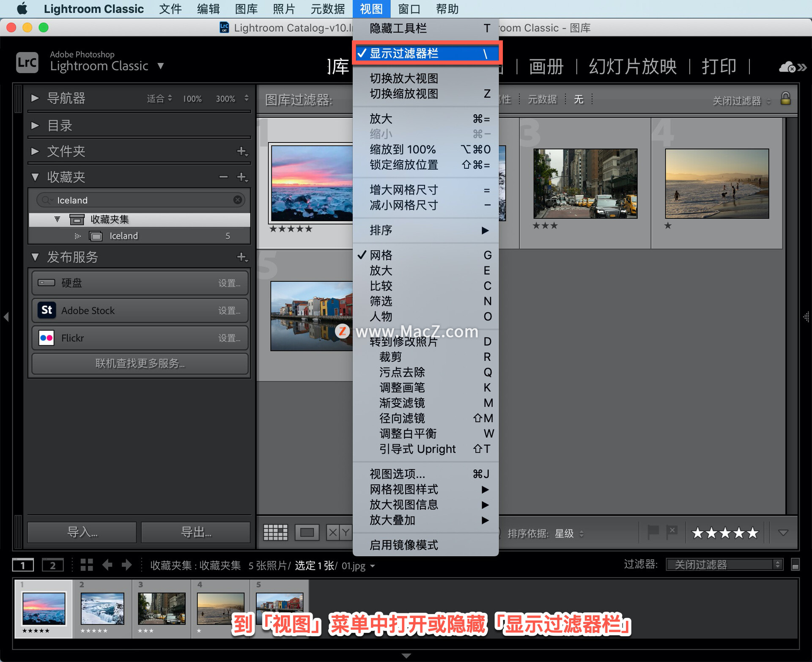Viewport: 812px width, 662px height.
Task: Choose 比较 view option
Action: [x=426, y=286]
